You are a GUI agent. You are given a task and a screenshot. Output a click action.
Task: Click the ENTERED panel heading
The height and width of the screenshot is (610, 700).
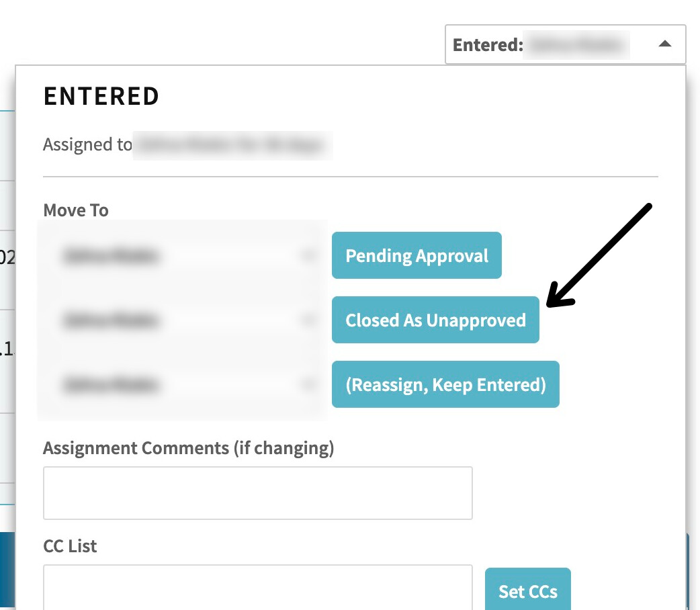coord(101,97)
